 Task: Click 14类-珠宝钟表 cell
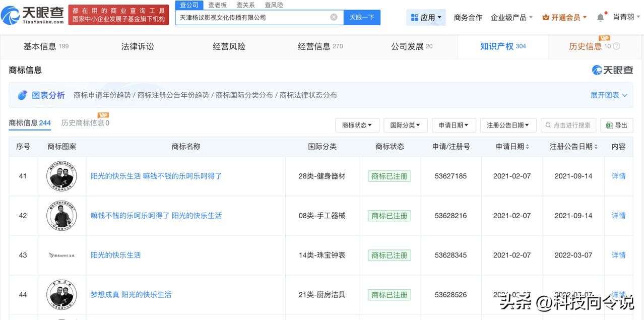coord(322,255)
